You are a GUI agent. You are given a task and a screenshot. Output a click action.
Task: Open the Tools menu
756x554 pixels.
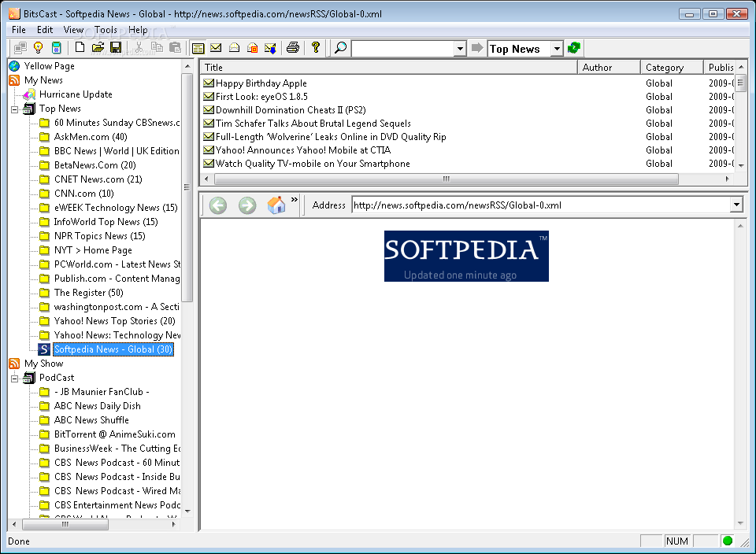tap(106, 30)
